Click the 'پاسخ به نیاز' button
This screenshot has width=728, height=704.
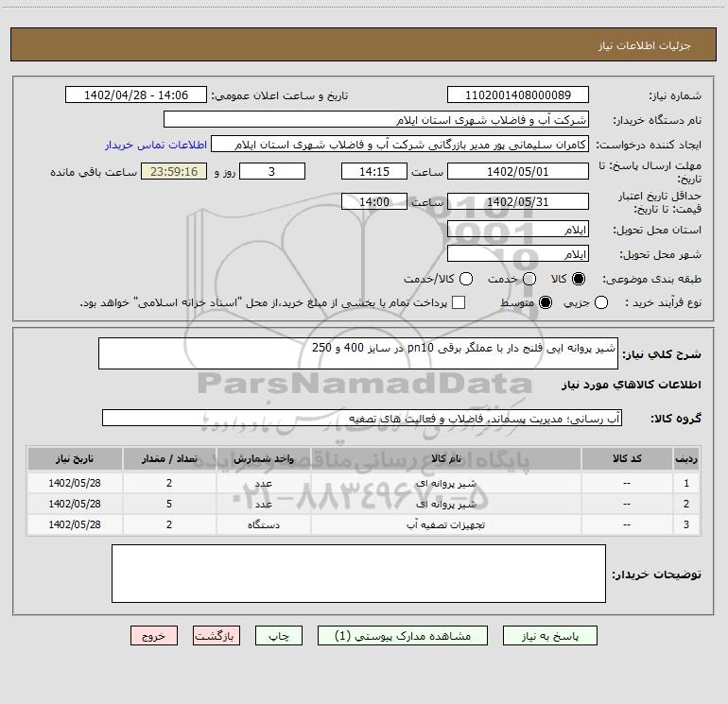click(549, 636)
